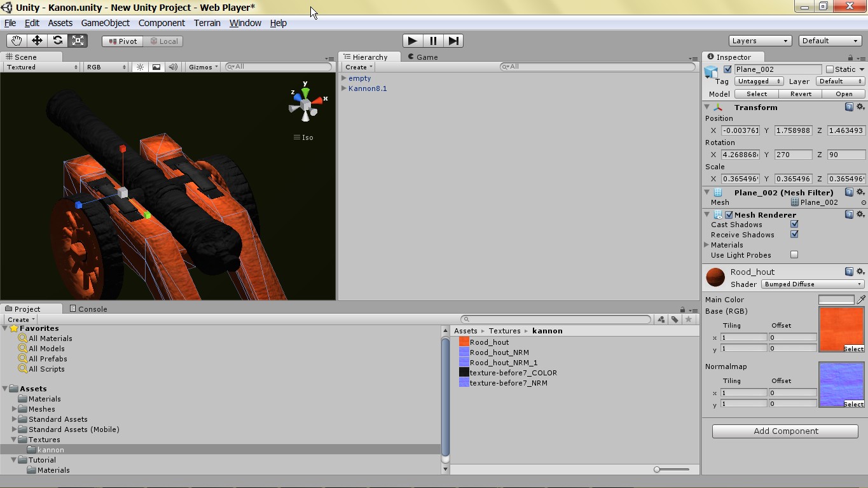Toggle Pivot/Center handle position
Screen dimensions: 868x488
pyautogui.click(x=122, y=41)
